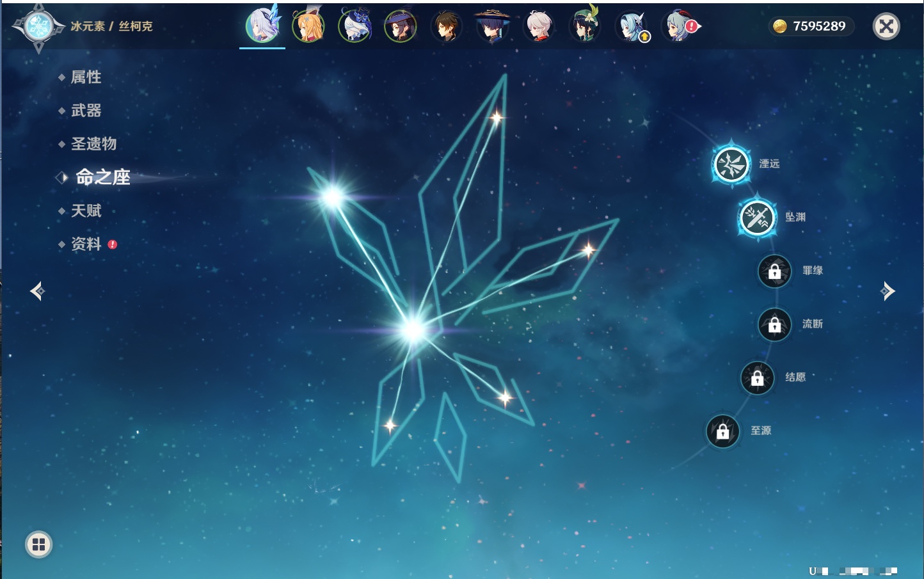Open the 天赋 talents menu

[86, 210]
